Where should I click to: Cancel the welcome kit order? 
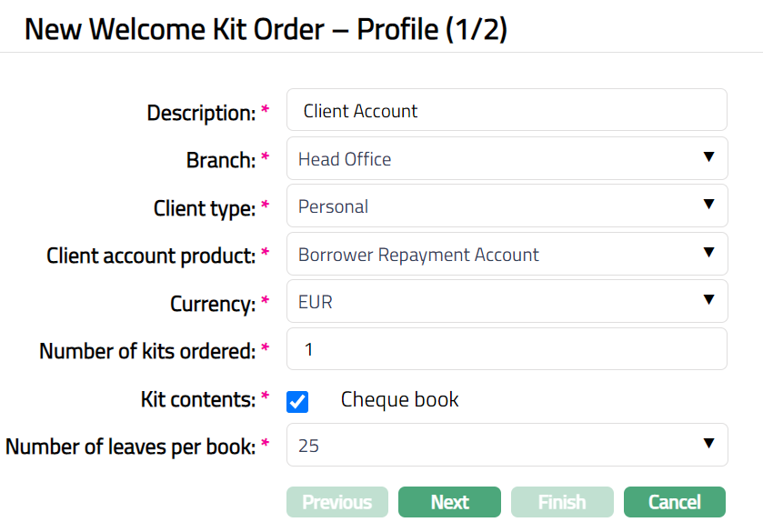click(674, 502)
